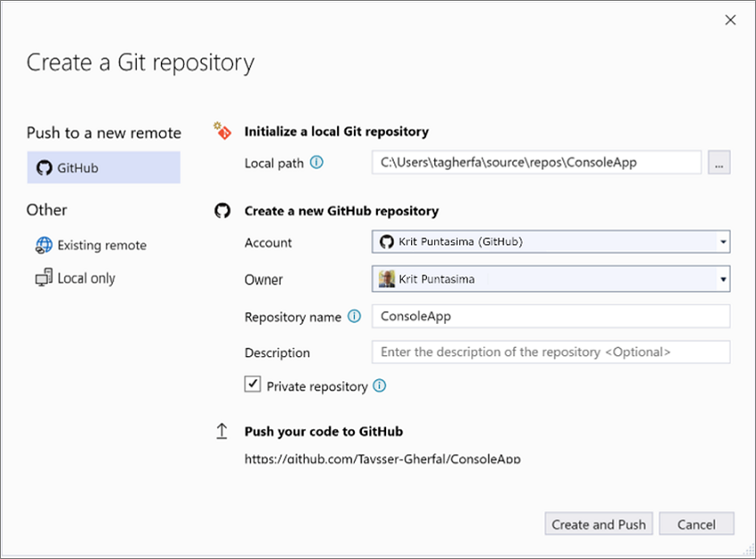The height and width of the screenshot is (559, 756).
Task: Choose the Existing remote option
Action: coord(91,245)
